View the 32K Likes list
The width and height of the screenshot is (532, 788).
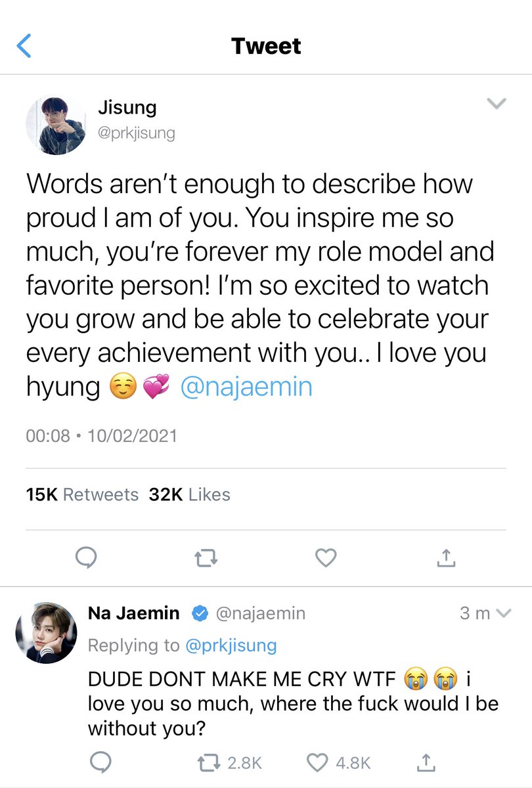pos(190,494)
